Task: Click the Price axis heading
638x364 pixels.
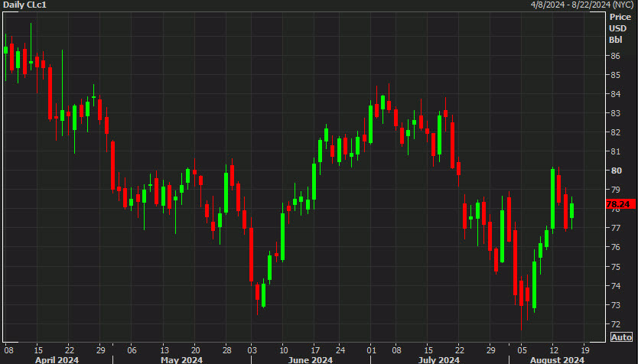Action: pyautogui.click(x=620, y=17)
